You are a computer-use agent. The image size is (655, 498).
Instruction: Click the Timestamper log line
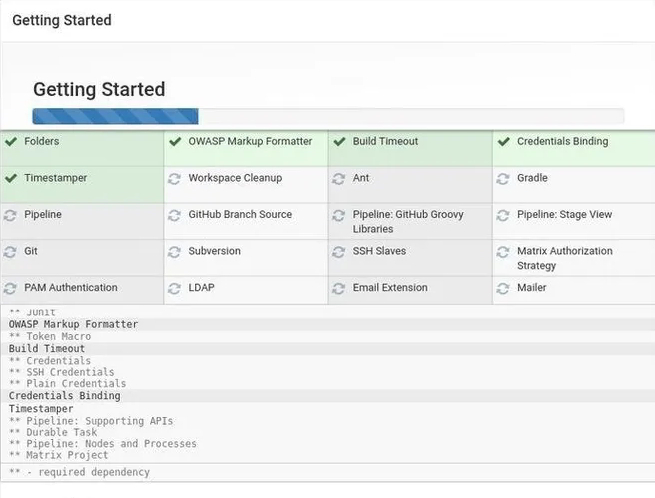[41, 409]
